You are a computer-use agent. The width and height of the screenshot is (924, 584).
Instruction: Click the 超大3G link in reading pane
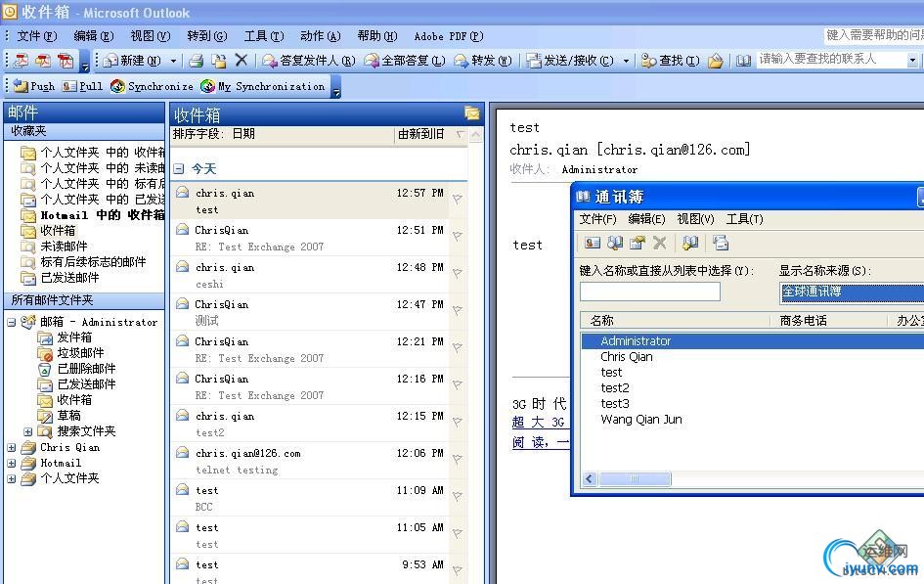point(539,422)
